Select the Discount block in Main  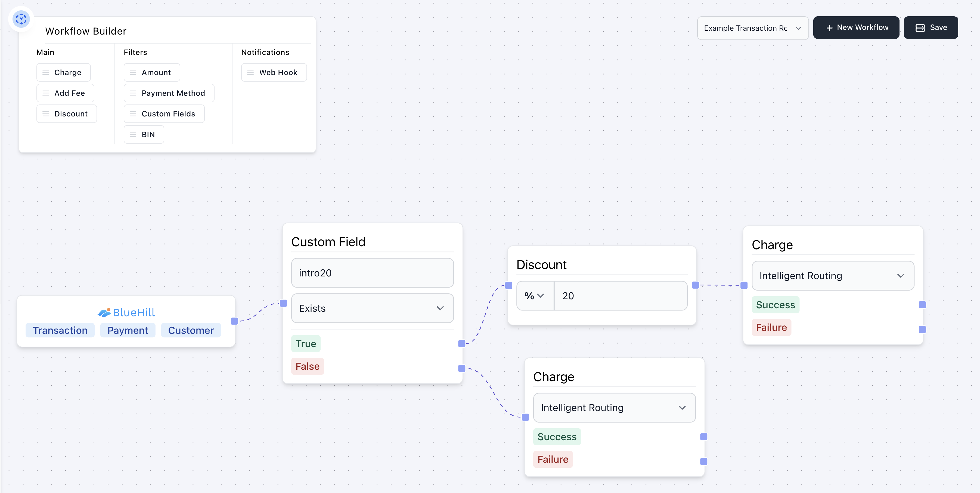pos(67,114)
